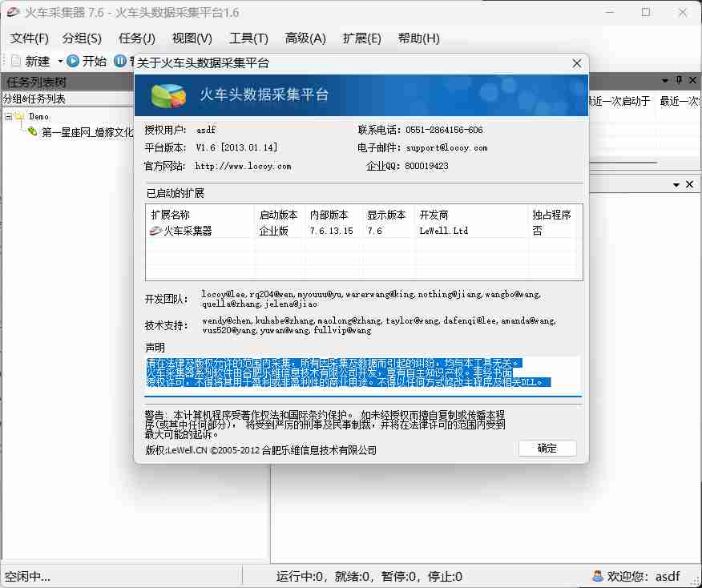Click the 暂停 (Pause) icon on toolbar

pos(119,61)
